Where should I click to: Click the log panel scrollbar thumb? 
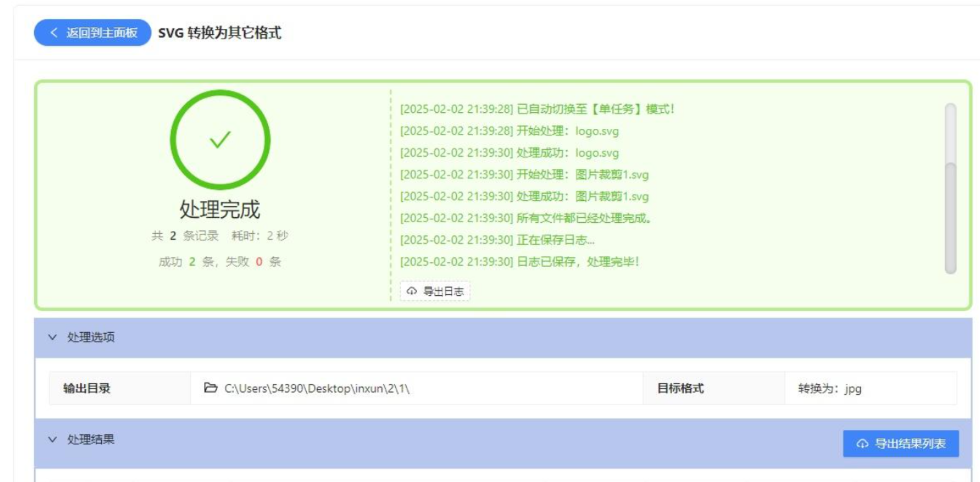click(x=951, y=218)
